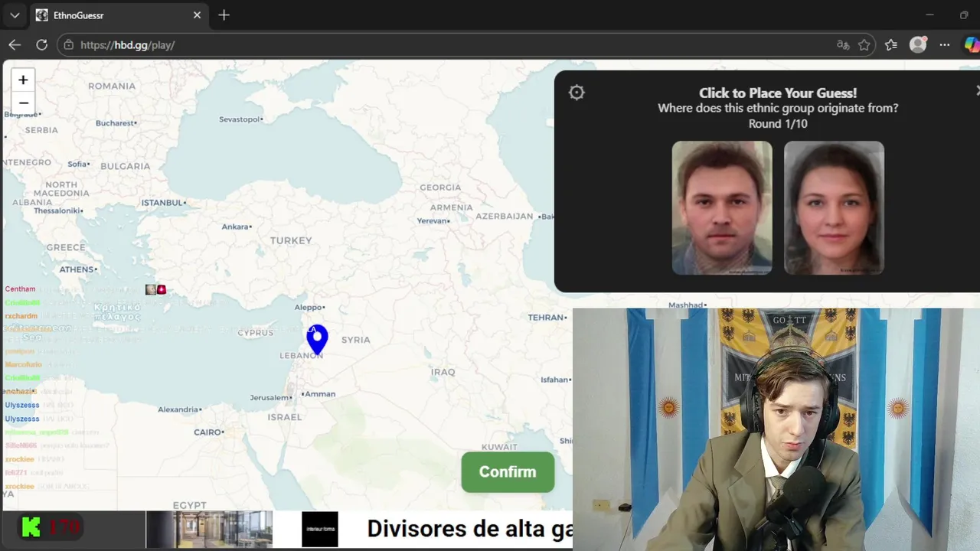Click Amman city label

320,394
